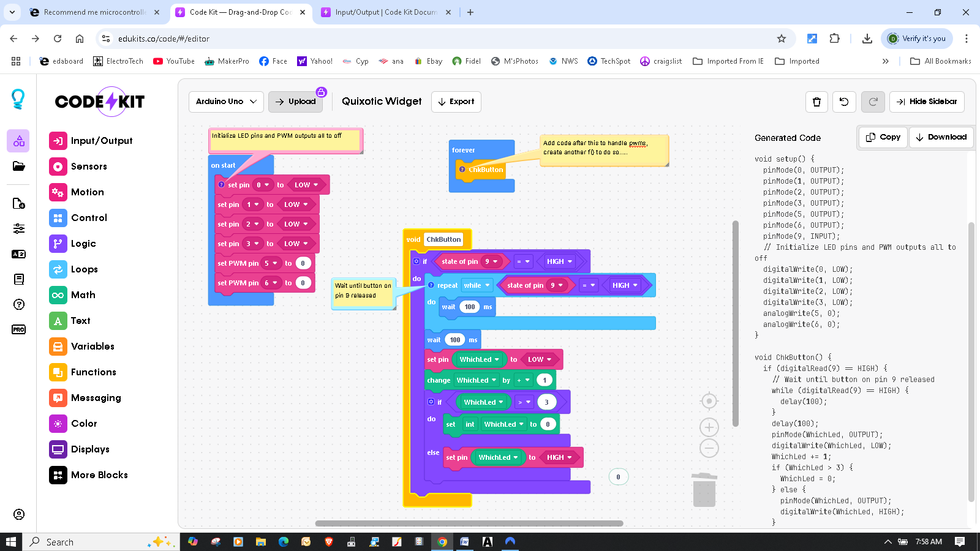Click the Displays category icon
The width and height of the screenshot is (980, 551).
pyautogui.click(x=58, y=449)
